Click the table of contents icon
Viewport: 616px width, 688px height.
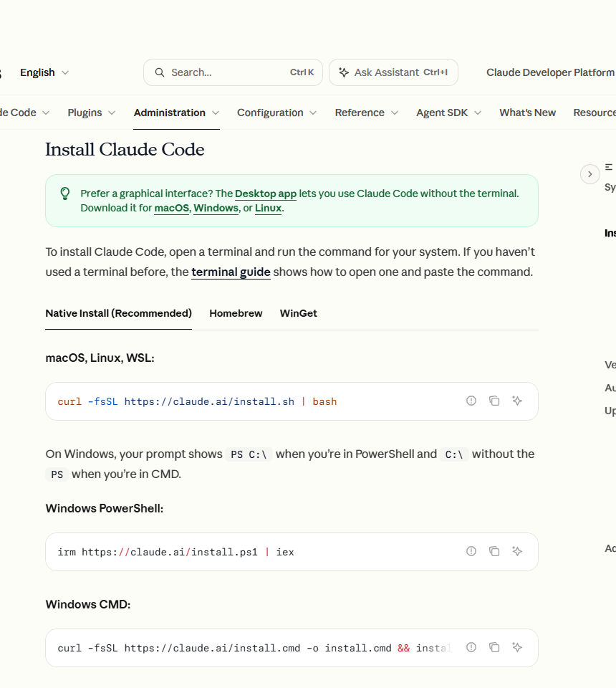tap(609, 167)
